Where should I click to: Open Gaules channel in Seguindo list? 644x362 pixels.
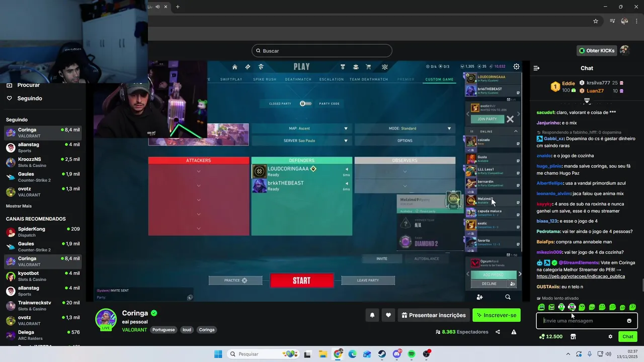(43, 176)
